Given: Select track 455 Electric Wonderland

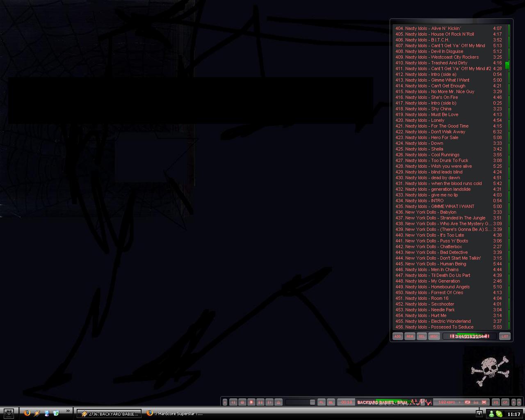Looking at the screenshot, I should 448,321.
